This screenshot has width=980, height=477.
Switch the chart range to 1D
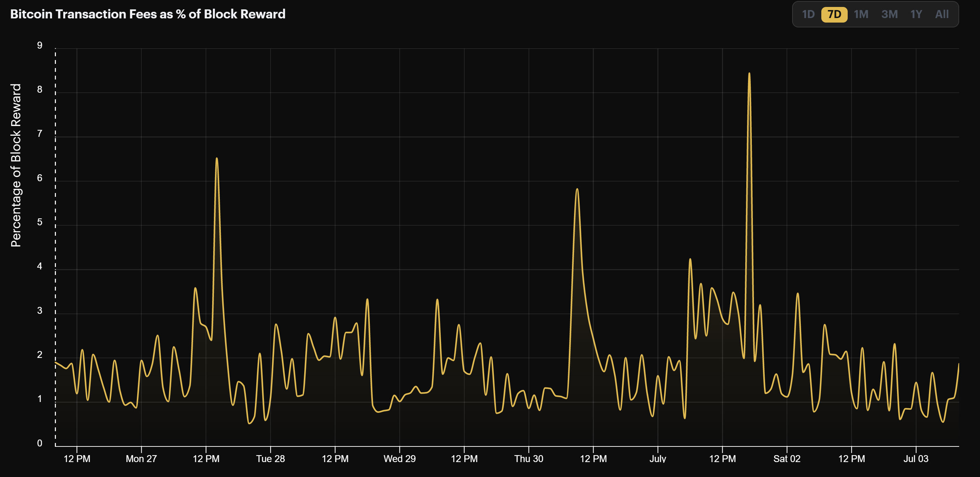[808, 15]
